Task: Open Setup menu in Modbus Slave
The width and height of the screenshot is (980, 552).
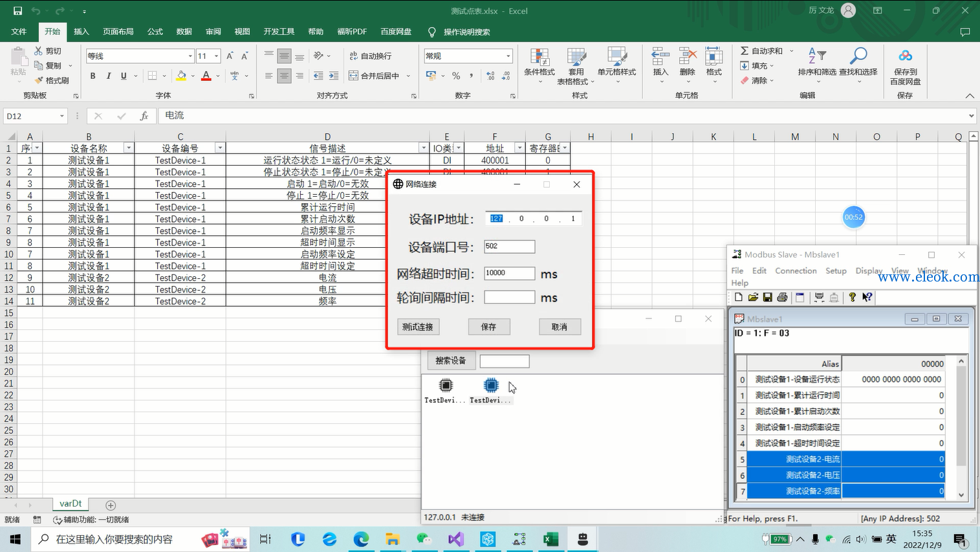Action: [836, 271]
